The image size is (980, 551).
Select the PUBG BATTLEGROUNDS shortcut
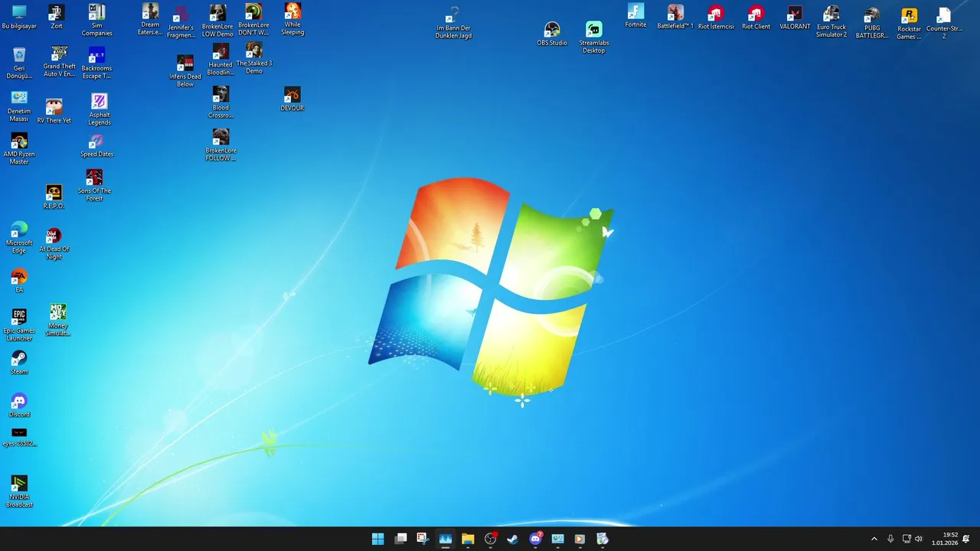point(872,22)
